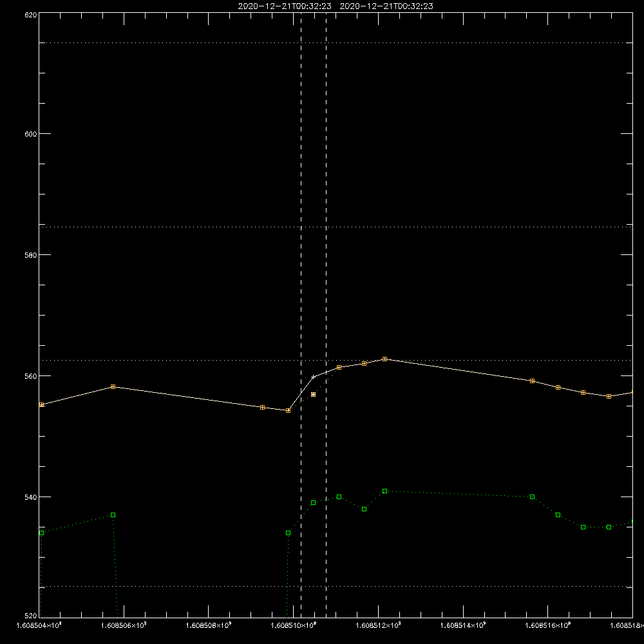Select the y-axis label 620
The height and width of the screenshot is (644, 644).
31,15
